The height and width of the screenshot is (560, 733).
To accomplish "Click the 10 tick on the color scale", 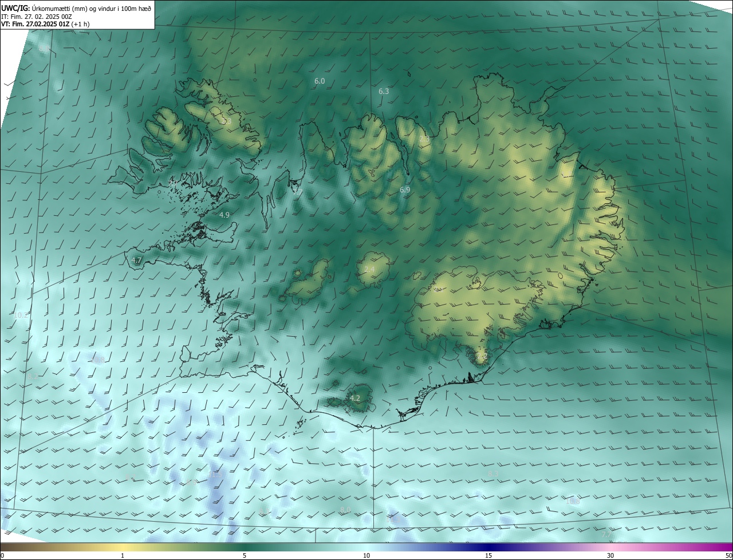I will (366, 555).
